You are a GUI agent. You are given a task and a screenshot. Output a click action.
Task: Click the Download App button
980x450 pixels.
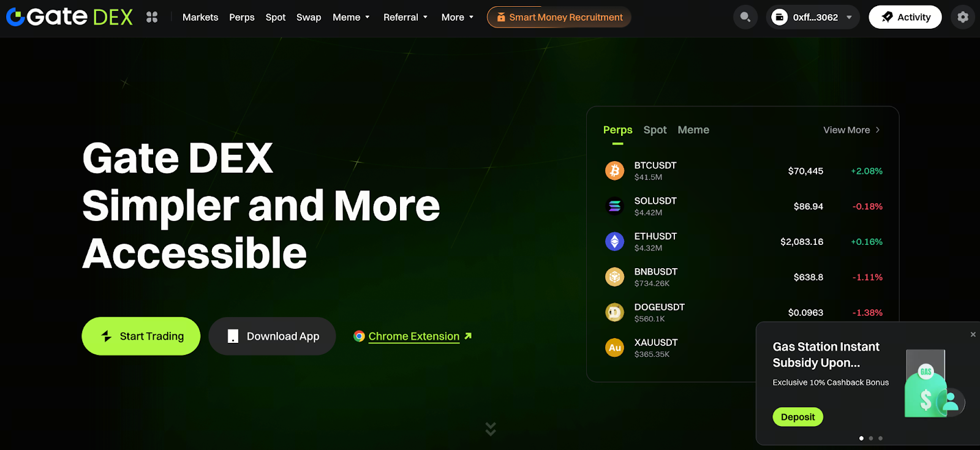(x=272, y=336)
